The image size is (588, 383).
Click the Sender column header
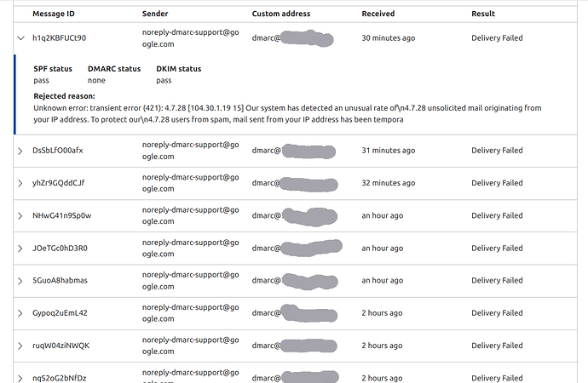155,14
